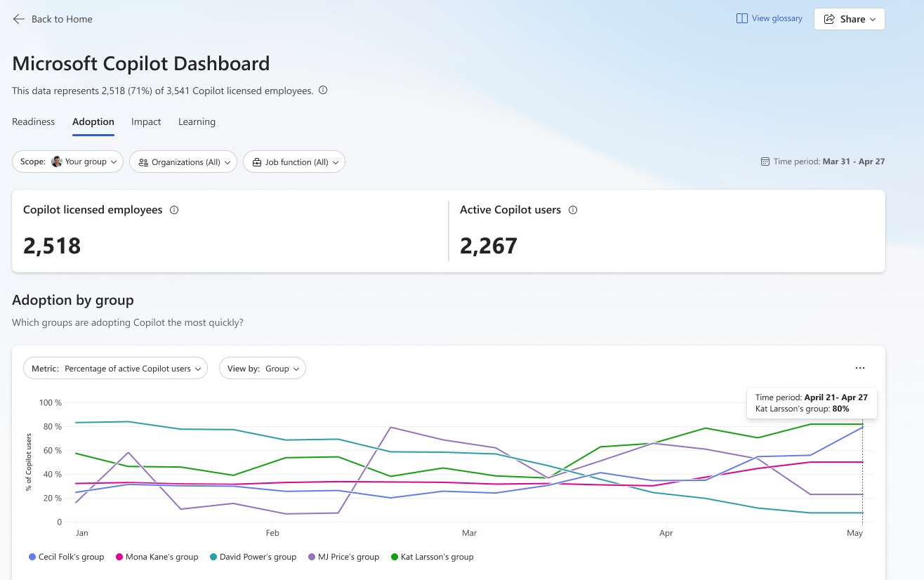Click the back arrow icon
This screenshot has width=924, height=580.
(x=19, y=19)
